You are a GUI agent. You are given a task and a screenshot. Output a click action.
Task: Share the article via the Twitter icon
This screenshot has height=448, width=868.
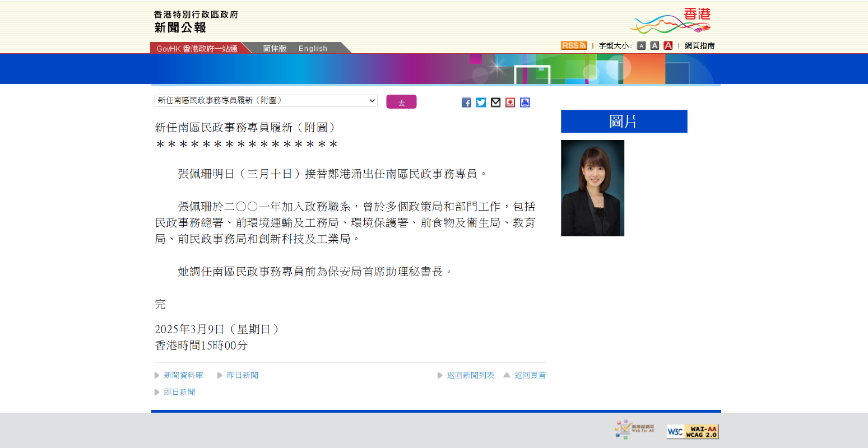click(481, 102)
